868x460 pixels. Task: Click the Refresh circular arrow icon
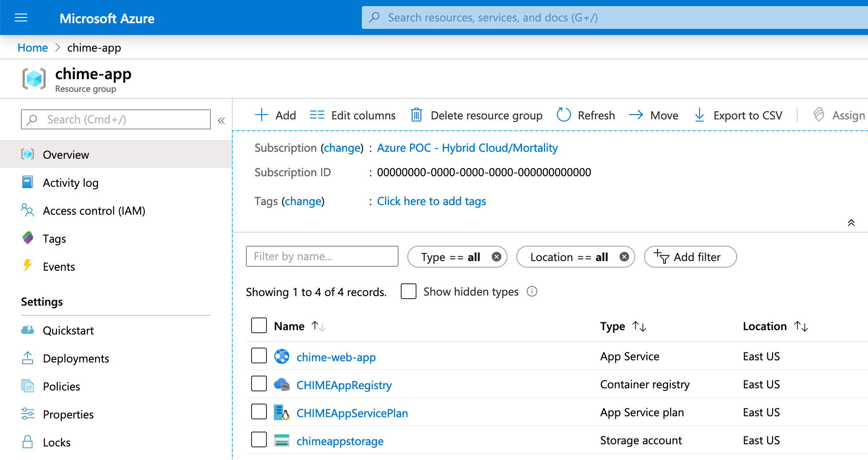click(x=564, y=115)
